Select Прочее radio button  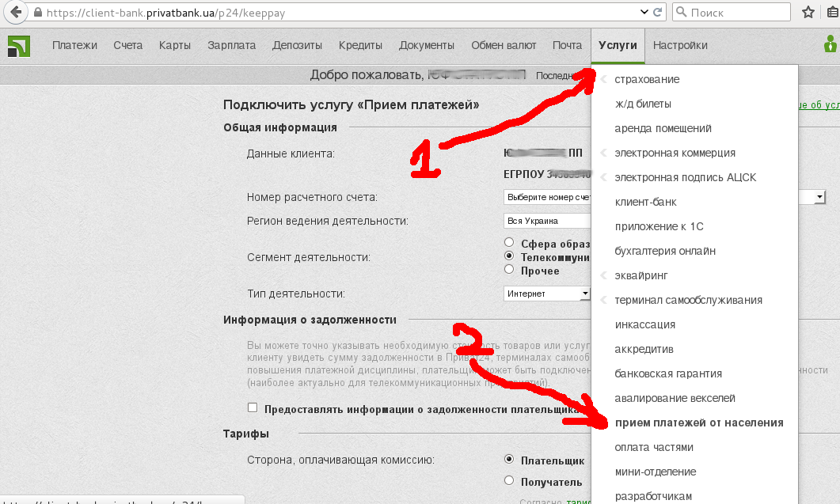coord(509,269)
